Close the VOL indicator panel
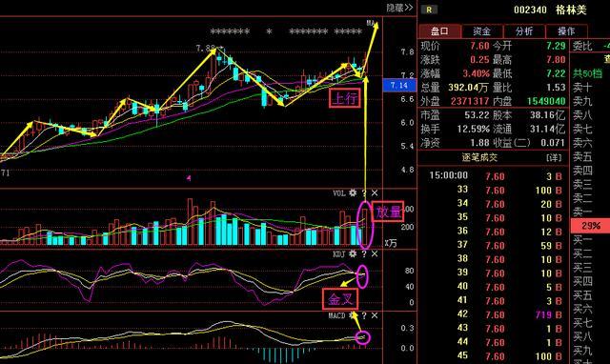Viewport: 610px width, 364px height. click(375, 192)
